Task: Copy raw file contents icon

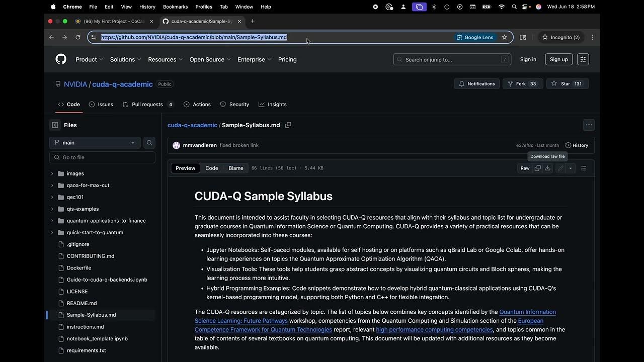Action: (537, 168)
